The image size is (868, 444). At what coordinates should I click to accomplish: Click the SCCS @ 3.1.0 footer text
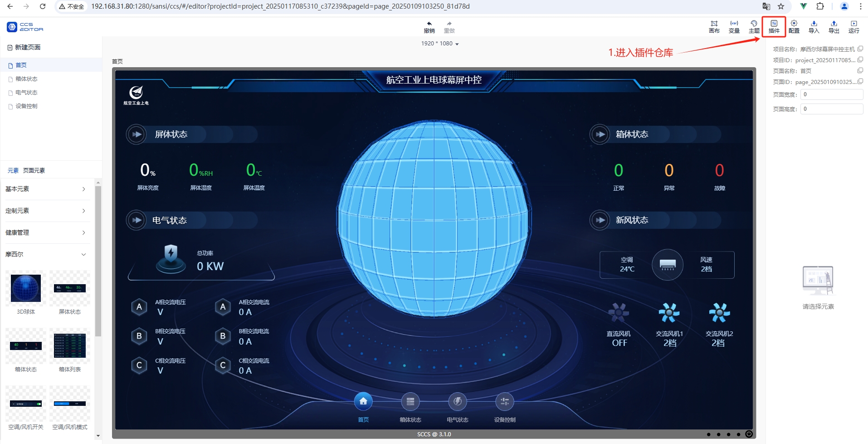point(434,434)
